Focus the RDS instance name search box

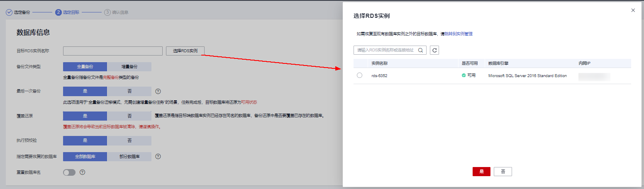(x=390, y=50)
